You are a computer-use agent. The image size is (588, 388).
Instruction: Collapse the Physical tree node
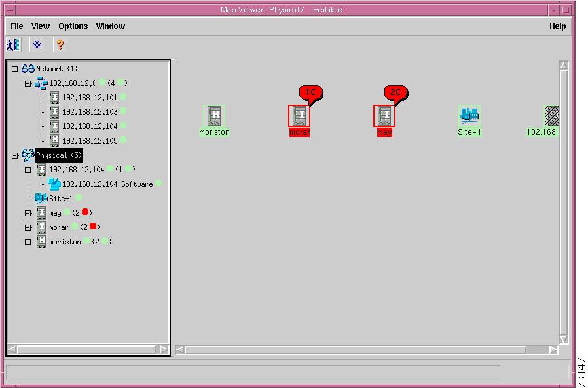click(x=14, y=155)
